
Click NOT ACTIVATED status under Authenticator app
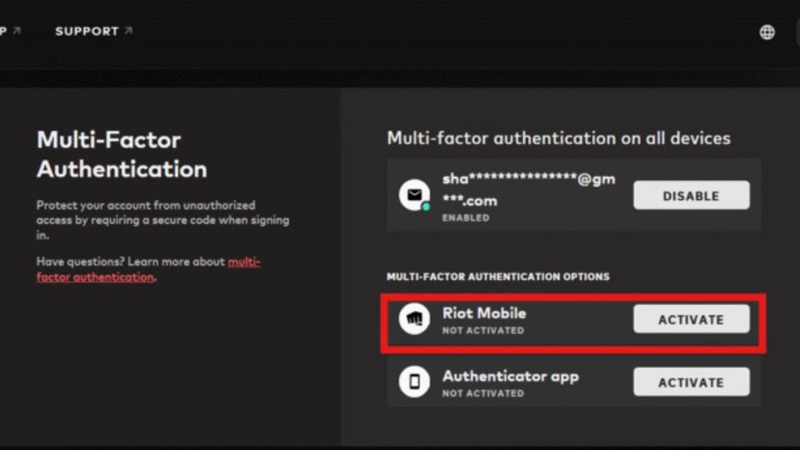coord(482,393)
